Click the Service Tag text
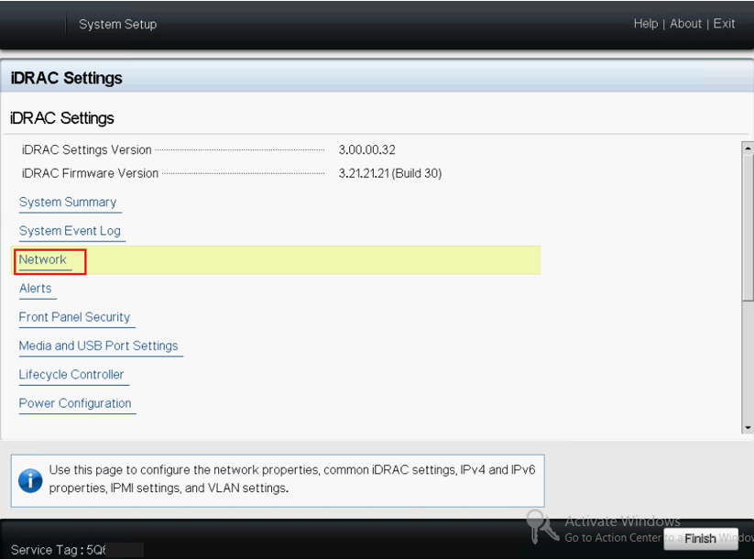754x560 pixels. [x=59, y=550]
